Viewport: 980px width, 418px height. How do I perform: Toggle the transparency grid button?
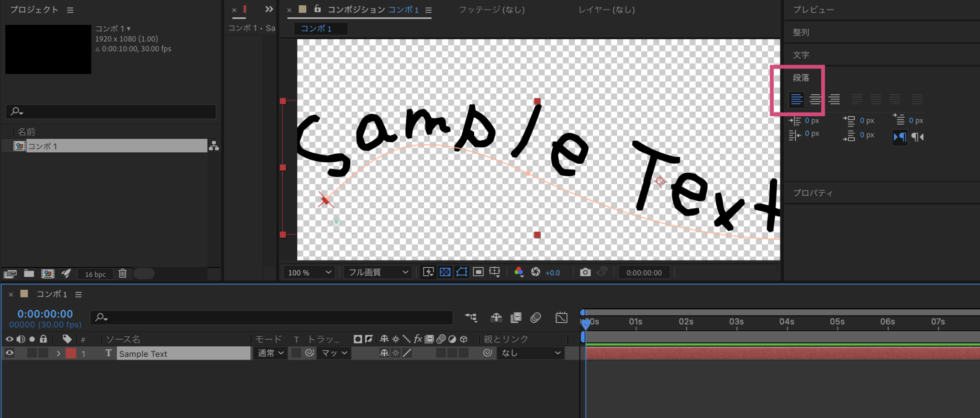(445, 272)
